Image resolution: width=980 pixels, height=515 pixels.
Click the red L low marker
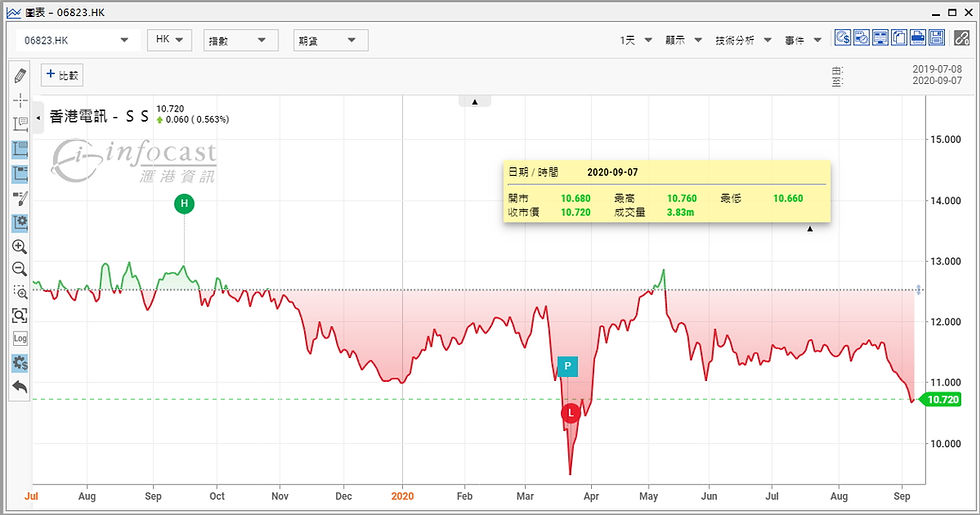pos(571,412)
